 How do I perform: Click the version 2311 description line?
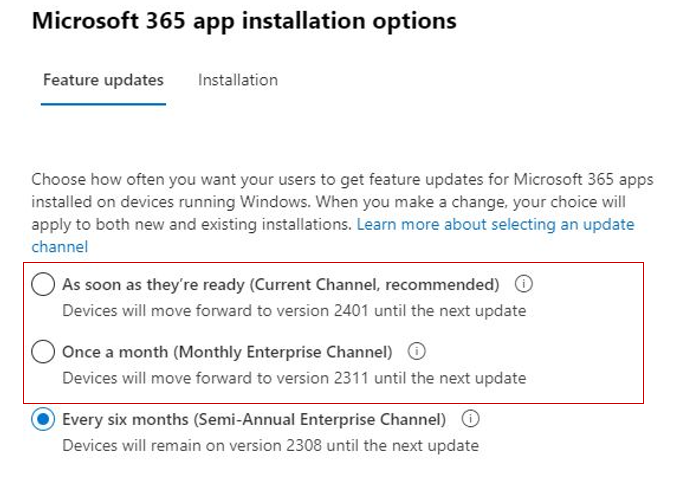coord(294,378)
